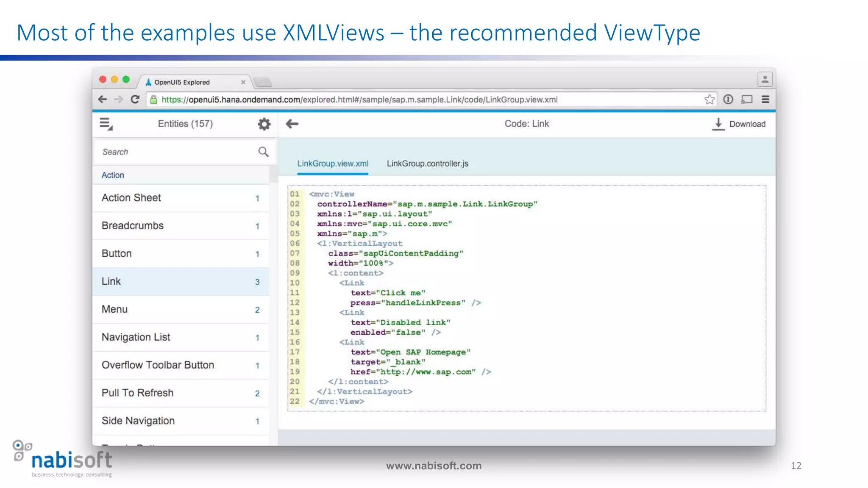Image resolution: width=868 pixels, height=488 pixels.
Task: Click class="sapUiContentPadding" code line
Action: (x=395, y=253)
